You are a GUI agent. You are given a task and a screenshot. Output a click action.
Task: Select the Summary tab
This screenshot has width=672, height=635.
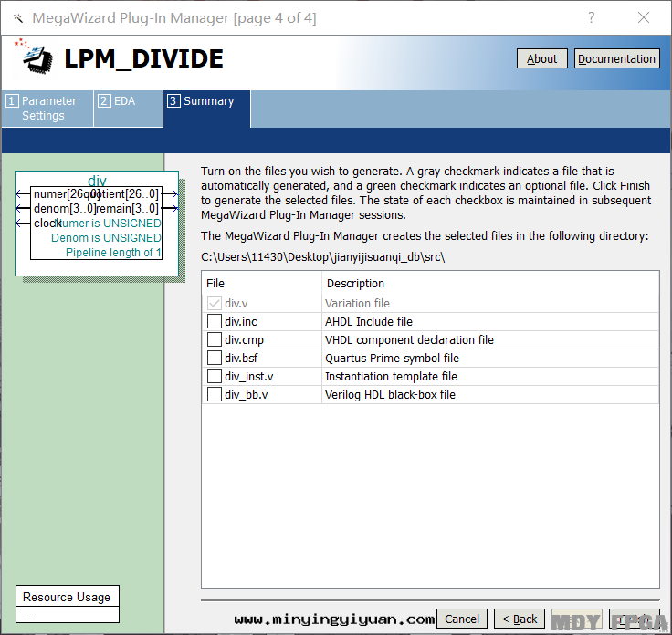tap(207, 101)
